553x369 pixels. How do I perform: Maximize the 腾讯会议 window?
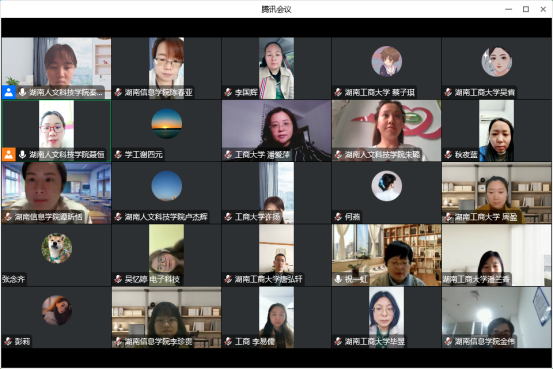pos(525,9)
